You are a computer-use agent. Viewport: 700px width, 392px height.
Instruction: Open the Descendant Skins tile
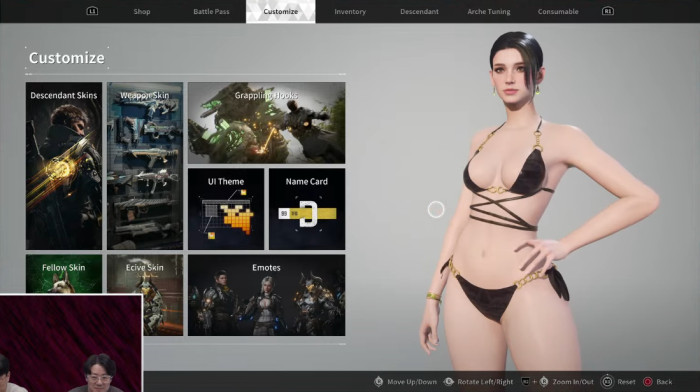point(64,166)
